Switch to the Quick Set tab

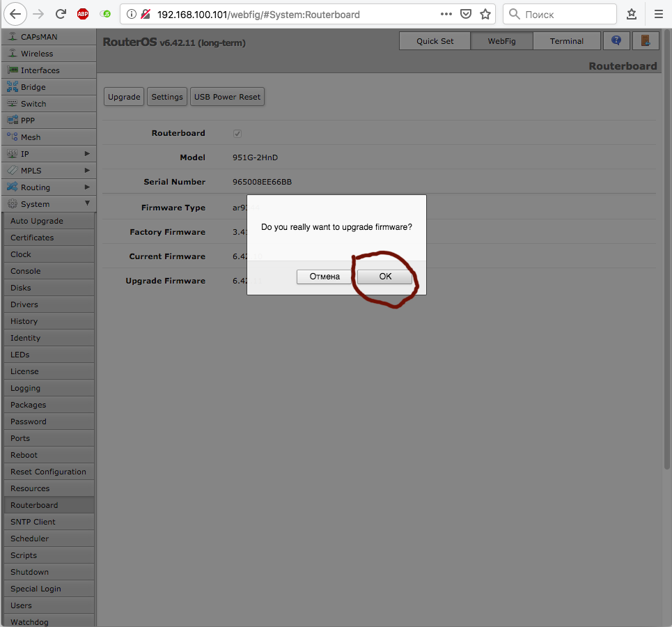pos(435,40)
